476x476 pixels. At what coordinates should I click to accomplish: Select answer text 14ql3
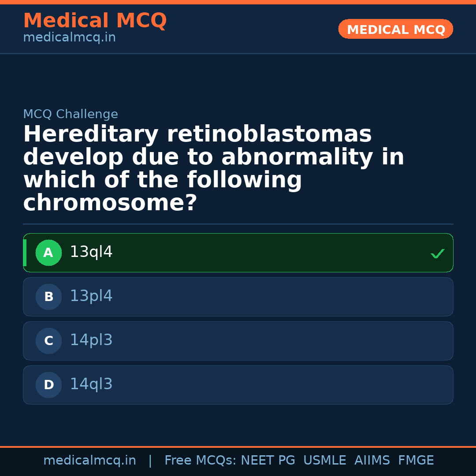tap(91, 384)
